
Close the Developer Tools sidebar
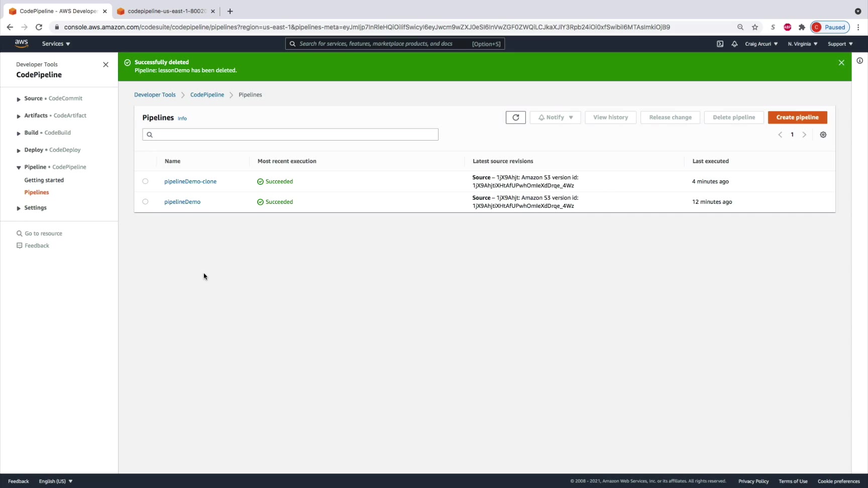[x=105, y=65]
